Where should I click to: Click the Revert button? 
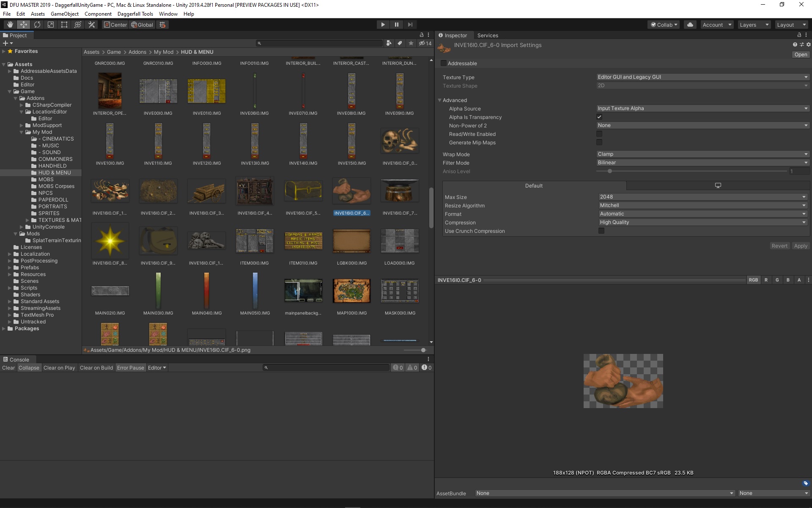pos(779,246)
